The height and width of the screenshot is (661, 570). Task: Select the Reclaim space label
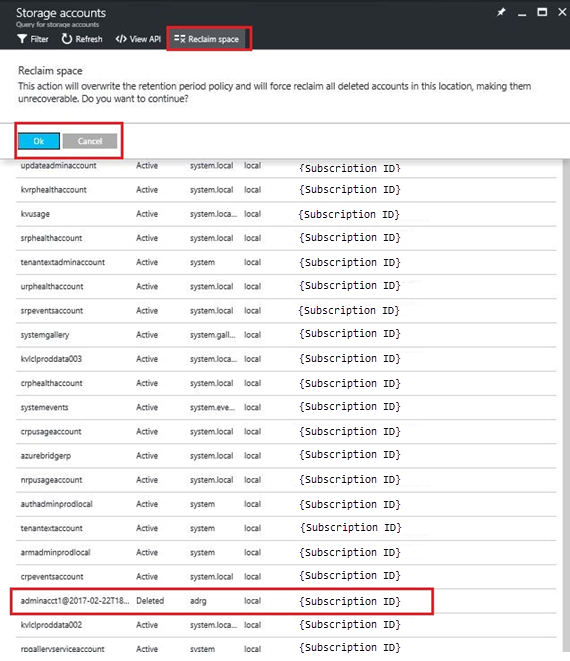click(213, 39)
